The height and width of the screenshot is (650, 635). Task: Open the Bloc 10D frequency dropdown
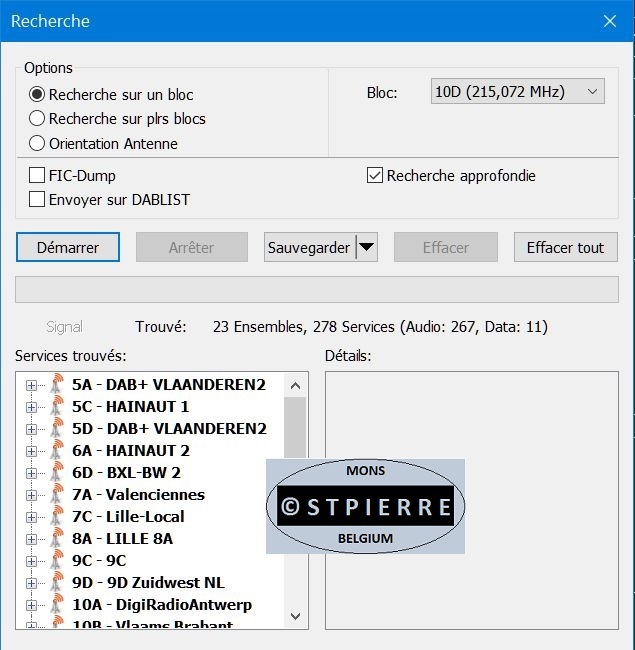tap(518, 91)
